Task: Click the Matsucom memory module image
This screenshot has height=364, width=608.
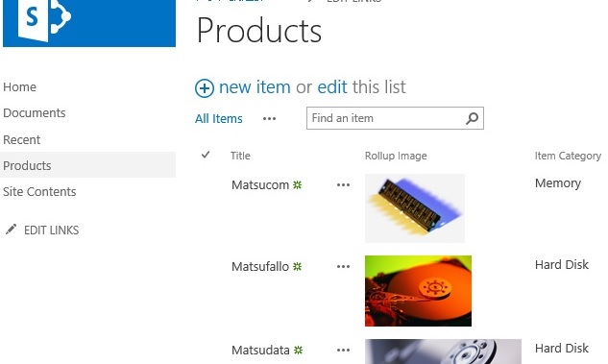Action: (415, 208)
